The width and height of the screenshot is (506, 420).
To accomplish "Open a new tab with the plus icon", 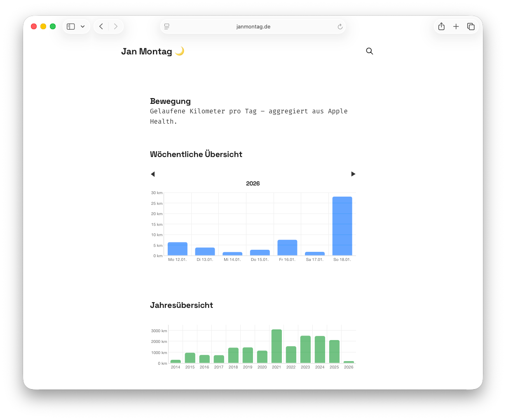I will [456, 26].
